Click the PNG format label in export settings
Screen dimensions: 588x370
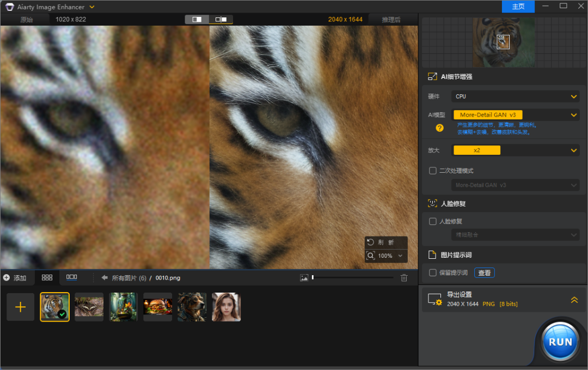pyautogui.click(x=488, y=304)
